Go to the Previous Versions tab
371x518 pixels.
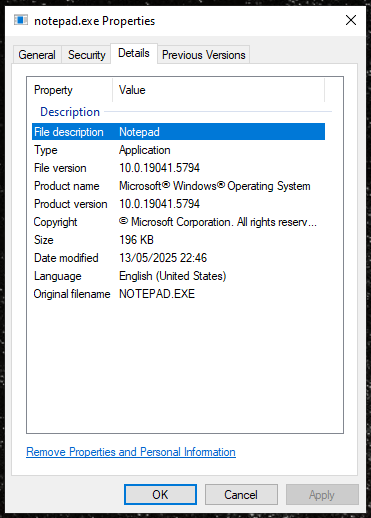pyautogui.click(x=204, y=55)
